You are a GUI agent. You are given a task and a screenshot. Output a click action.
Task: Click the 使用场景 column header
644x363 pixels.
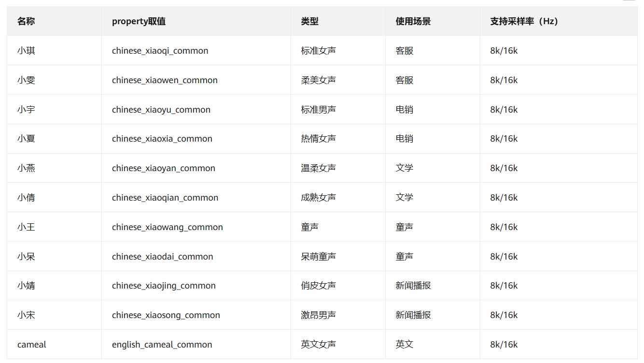(413, 21)
